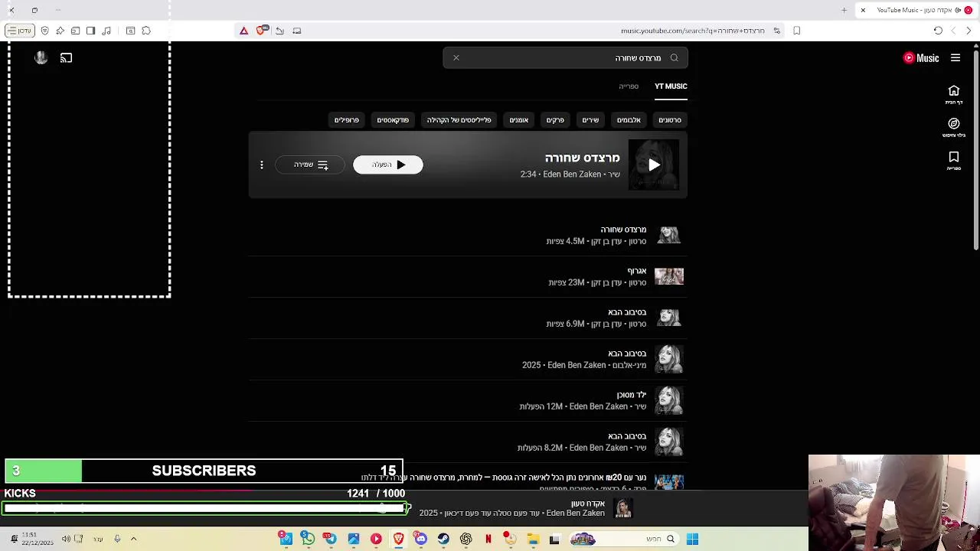This screenshot has width=980, height=551.
Task: Play the top result thumbnail for מרצדס שחורה
Action: coord(654,165)
